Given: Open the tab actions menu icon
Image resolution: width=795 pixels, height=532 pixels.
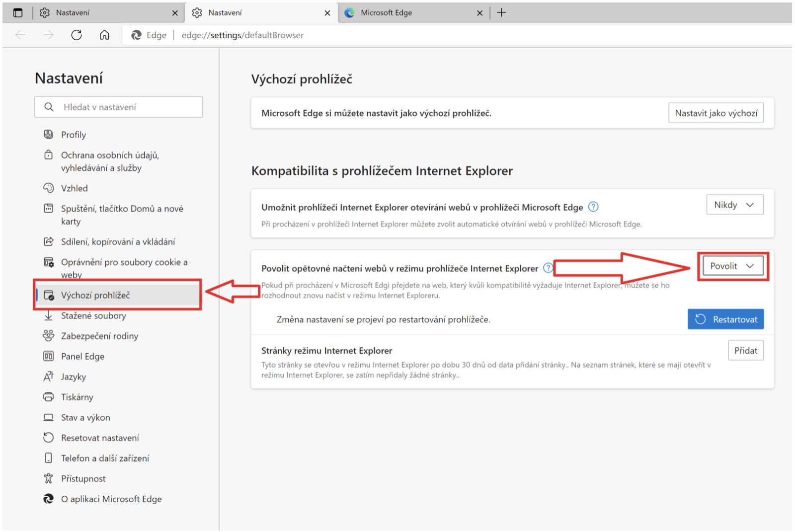Looking at the screenshot, I should 18,13.
